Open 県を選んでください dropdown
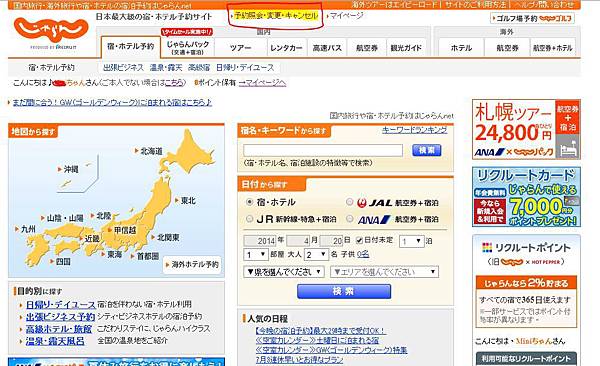Screen dimensions: 600x366 tap(284, 272)
